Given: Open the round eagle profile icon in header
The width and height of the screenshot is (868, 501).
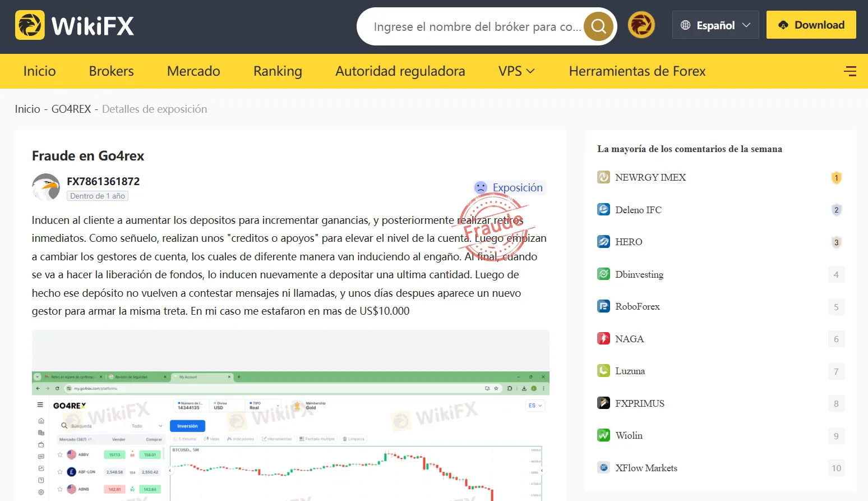Looking at the screenshot, I should [641, 25].
